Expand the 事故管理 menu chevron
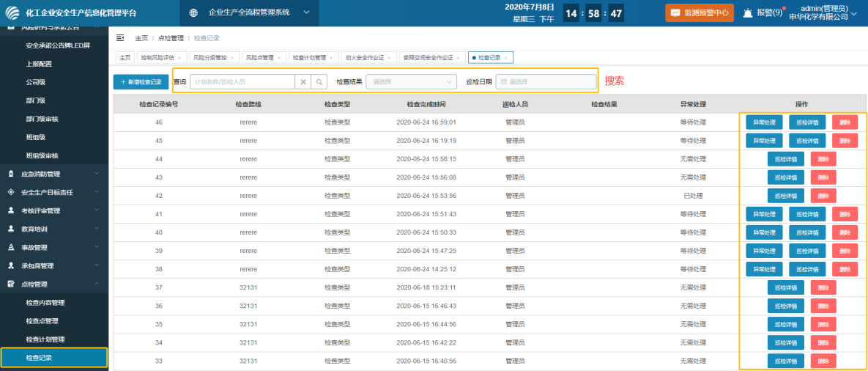The width and height of the screenshot is (868, 371). 96,247
